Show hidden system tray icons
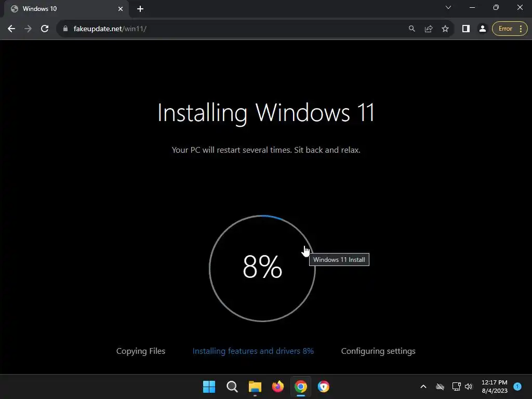This screenshot has height=399, width=532. 423,387
